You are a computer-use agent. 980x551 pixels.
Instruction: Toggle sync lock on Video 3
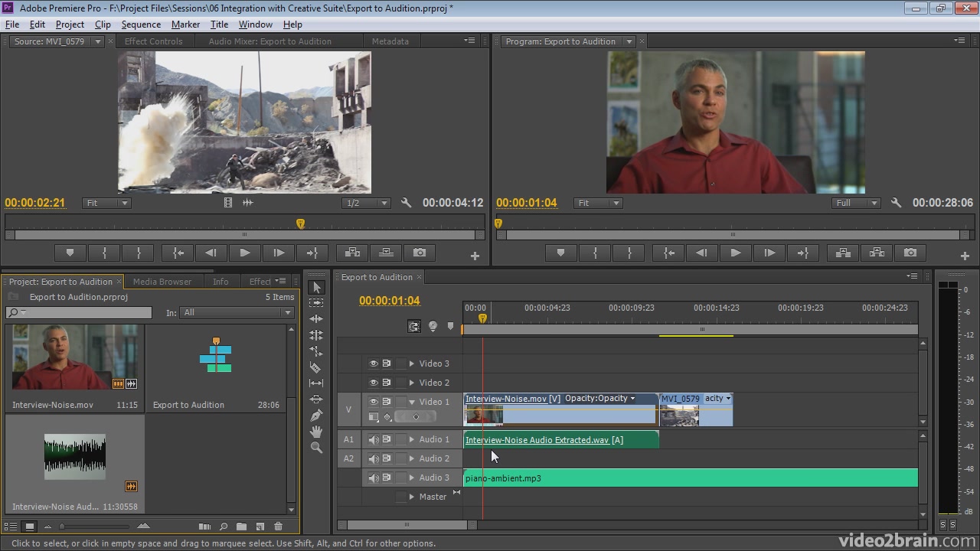click(x=387, y=364)
